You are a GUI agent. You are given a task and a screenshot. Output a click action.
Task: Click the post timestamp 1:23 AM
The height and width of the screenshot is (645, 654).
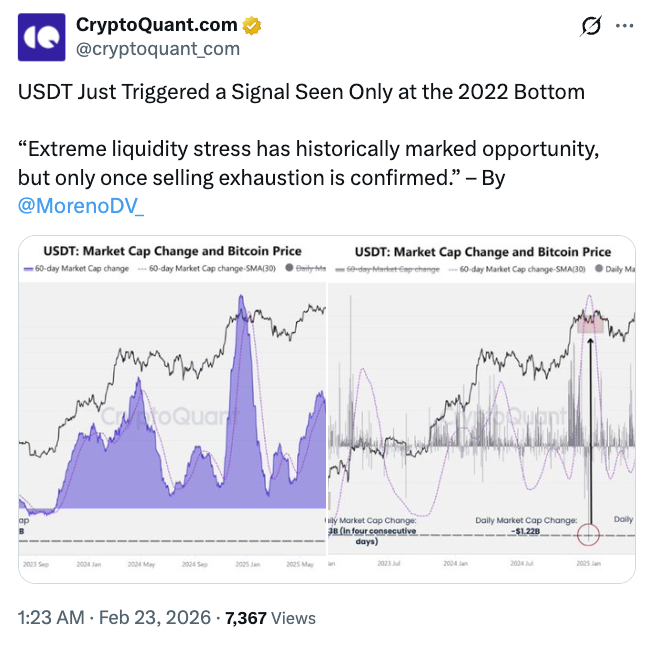tap(51, 619)
